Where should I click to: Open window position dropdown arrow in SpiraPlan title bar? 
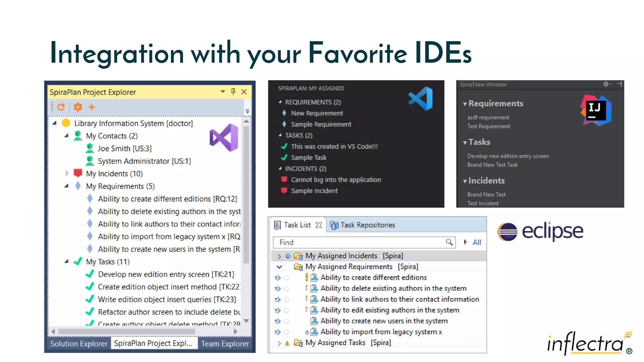[223, 91]
